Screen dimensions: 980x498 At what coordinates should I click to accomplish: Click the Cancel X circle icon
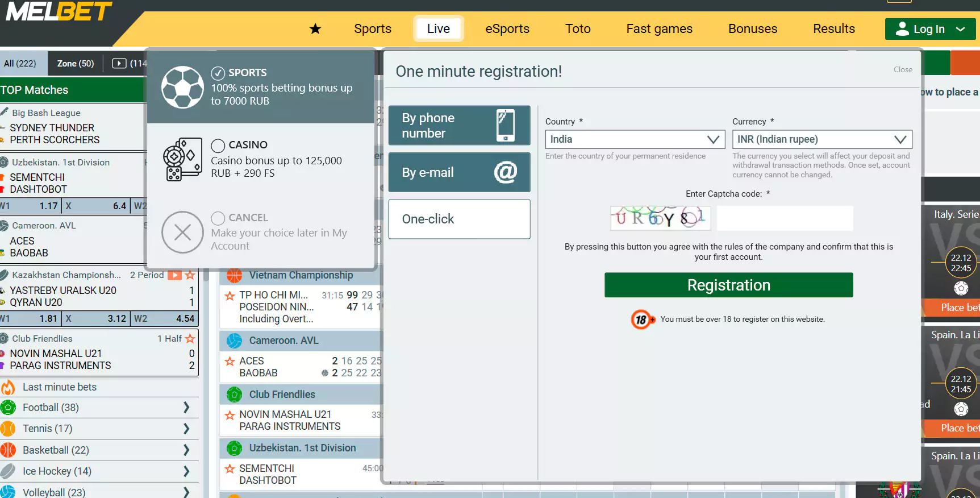coord(182,232)
